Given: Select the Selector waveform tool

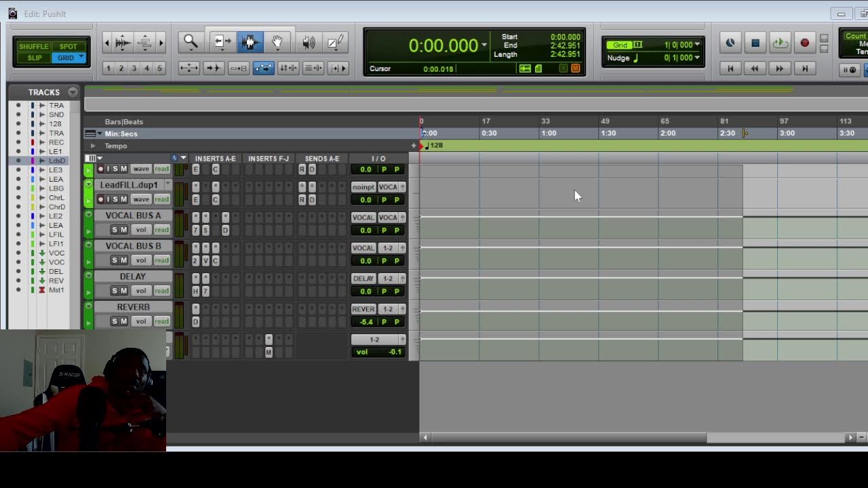Looking at the screenshot, I should [249, 42].
